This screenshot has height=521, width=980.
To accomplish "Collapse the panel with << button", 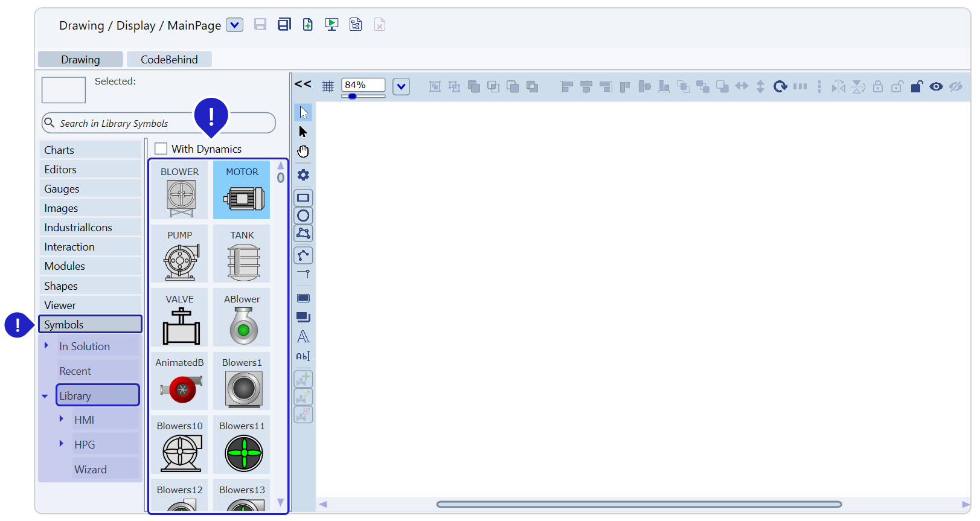I will (303, 84).
